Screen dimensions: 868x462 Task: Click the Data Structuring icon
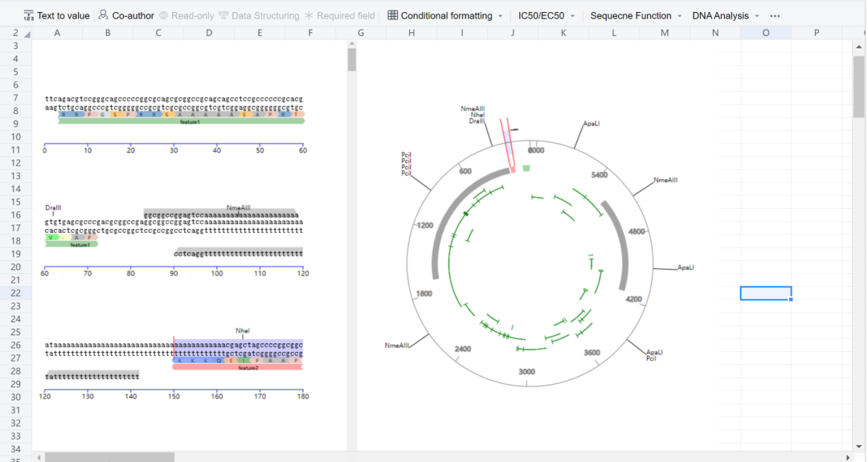point(223,15)
